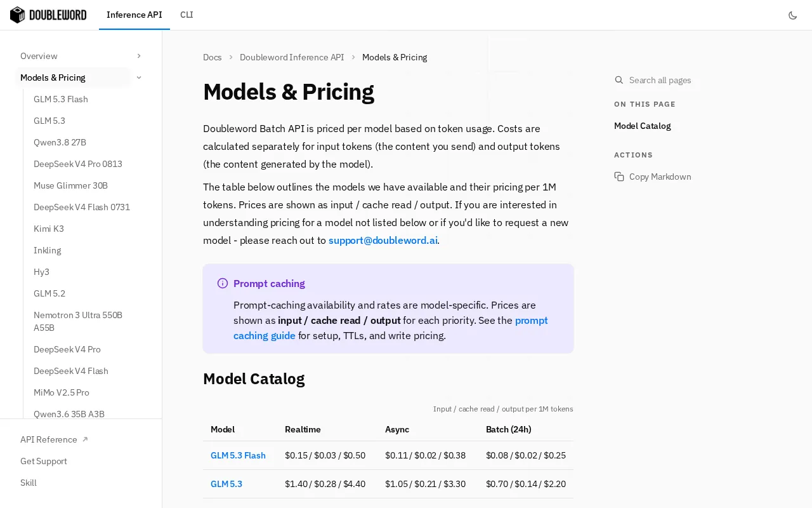Click the Prompt caching callout title
The image size is (812, 508).
[269, 283]
